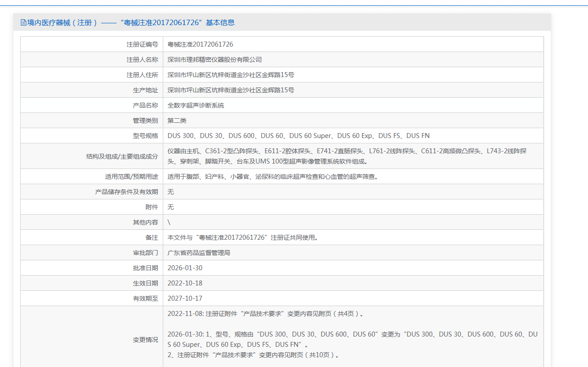Click the address value in the 注册人住所 row
Screen dimensions: 588x367
pyautogui.click(x=231, y=75)
